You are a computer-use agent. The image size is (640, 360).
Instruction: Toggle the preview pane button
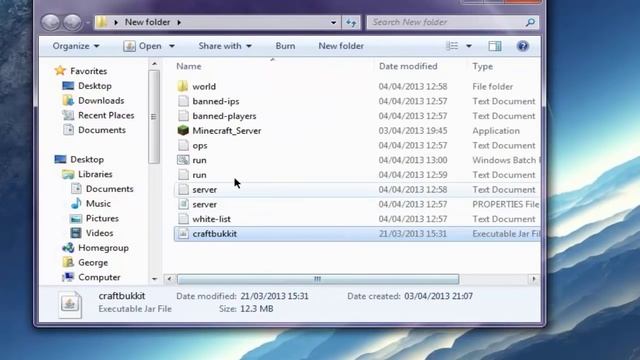tap(495, 46)
